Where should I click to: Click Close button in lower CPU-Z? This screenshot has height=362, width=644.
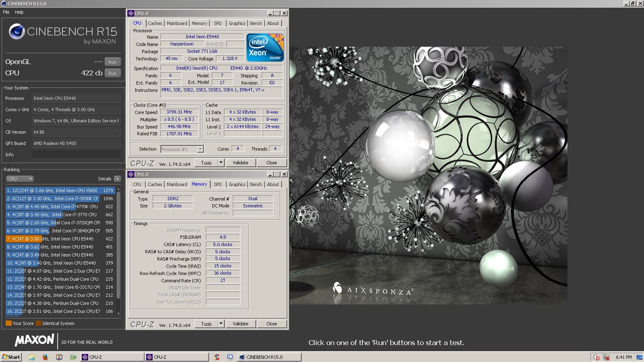coord(271,324)
